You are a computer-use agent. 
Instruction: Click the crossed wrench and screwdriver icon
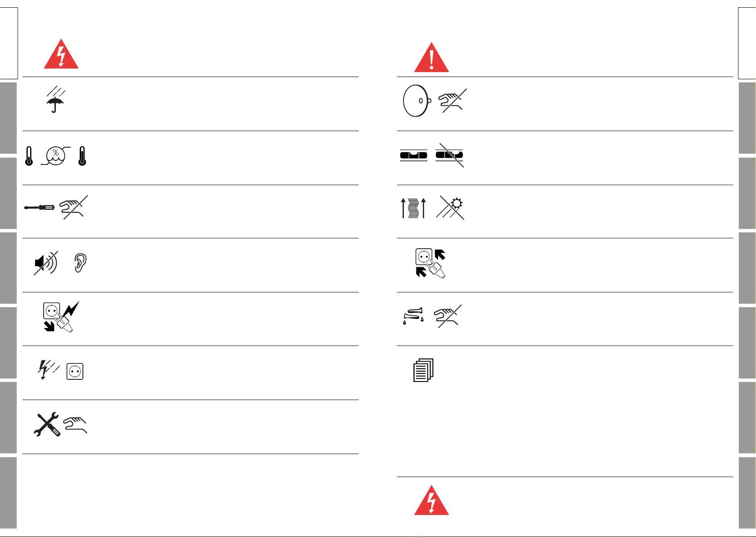47,424
